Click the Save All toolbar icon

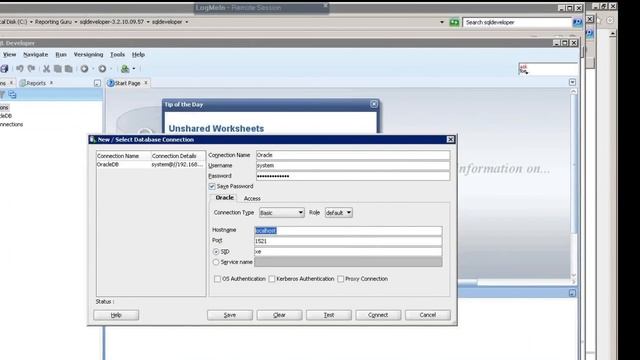pyautogui.click(x=4, y=69)
